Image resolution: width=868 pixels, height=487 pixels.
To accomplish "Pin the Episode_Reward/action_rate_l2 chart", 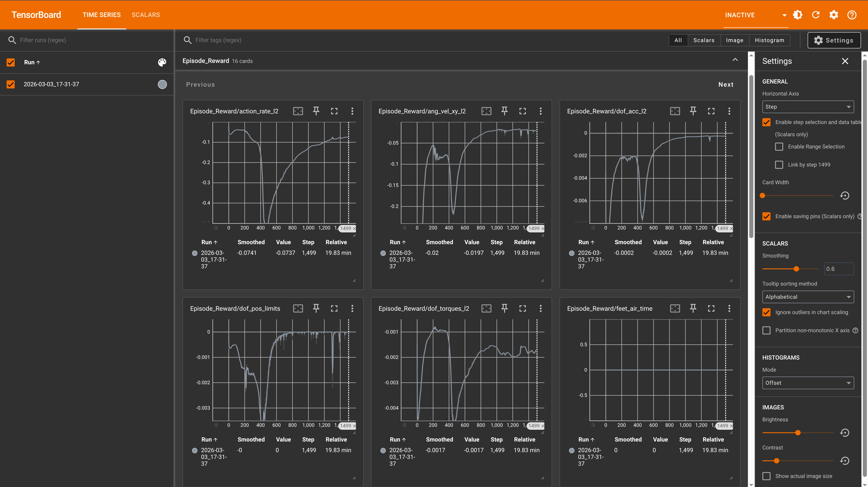I will coord(316,111).
